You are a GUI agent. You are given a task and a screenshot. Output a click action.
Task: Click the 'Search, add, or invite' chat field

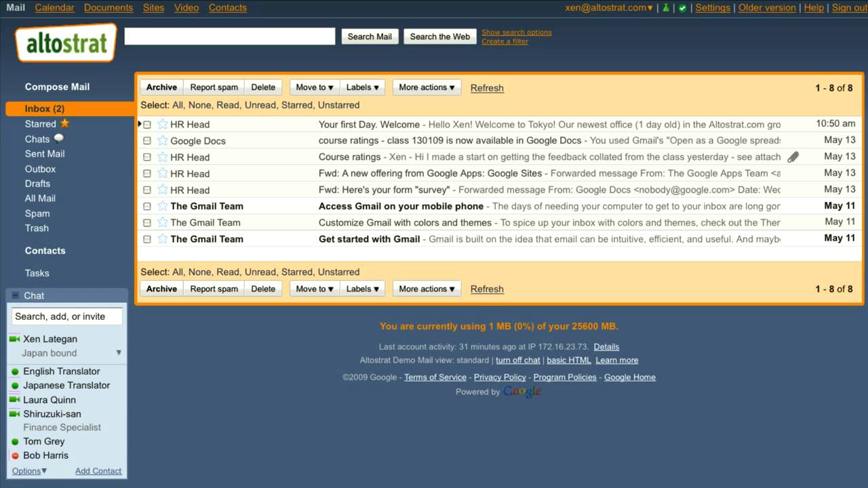67,317
